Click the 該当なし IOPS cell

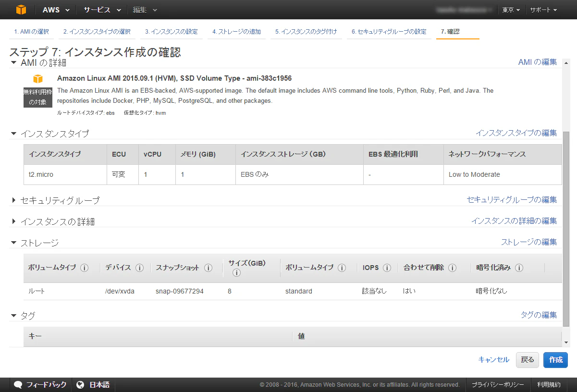pyautogui.click(x=374, y=292)
